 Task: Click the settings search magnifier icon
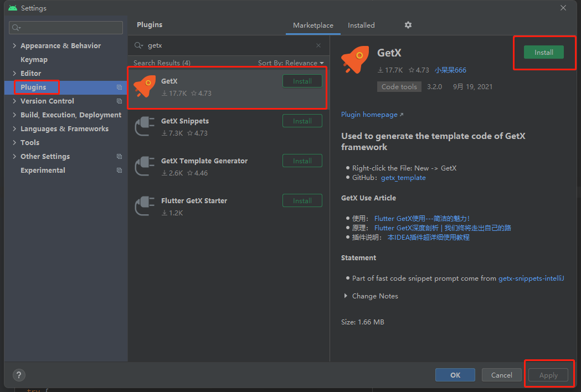(x=16, y=28)
